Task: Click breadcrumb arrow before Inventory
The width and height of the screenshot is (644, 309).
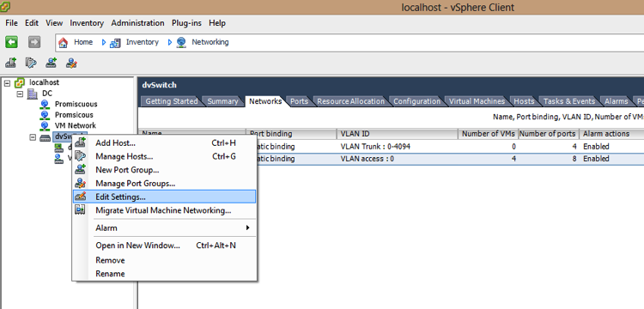Action: pos(104,42)
